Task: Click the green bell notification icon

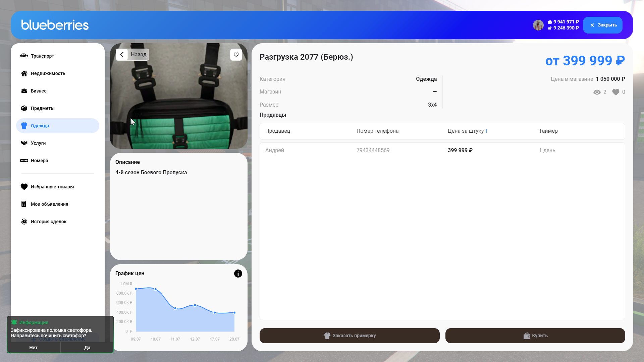Action: point(14,322)
